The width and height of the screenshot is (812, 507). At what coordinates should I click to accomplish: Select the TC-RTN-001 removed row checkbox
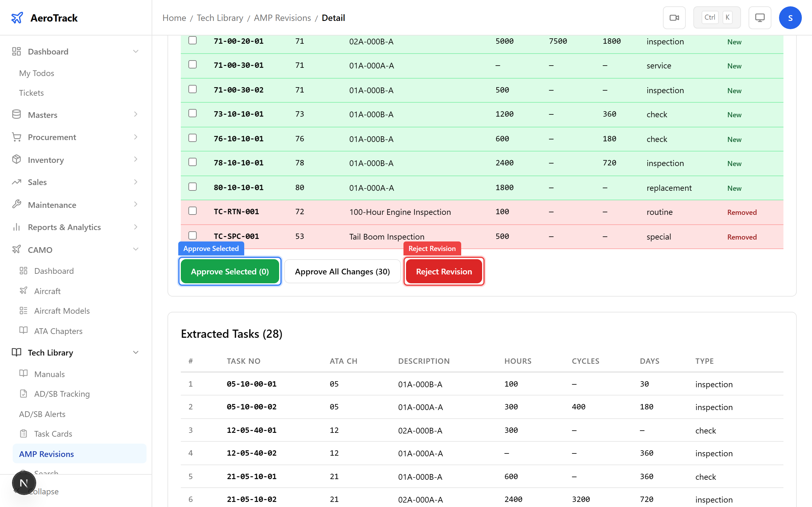click(x=193, y=211)
